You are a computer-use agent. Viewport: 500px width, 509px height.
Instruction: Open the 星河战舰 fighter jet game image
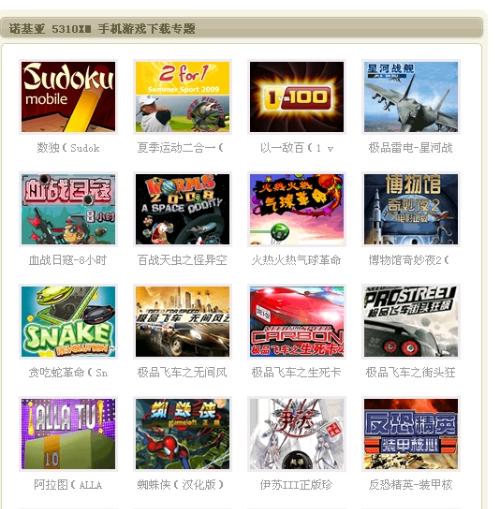411,97
